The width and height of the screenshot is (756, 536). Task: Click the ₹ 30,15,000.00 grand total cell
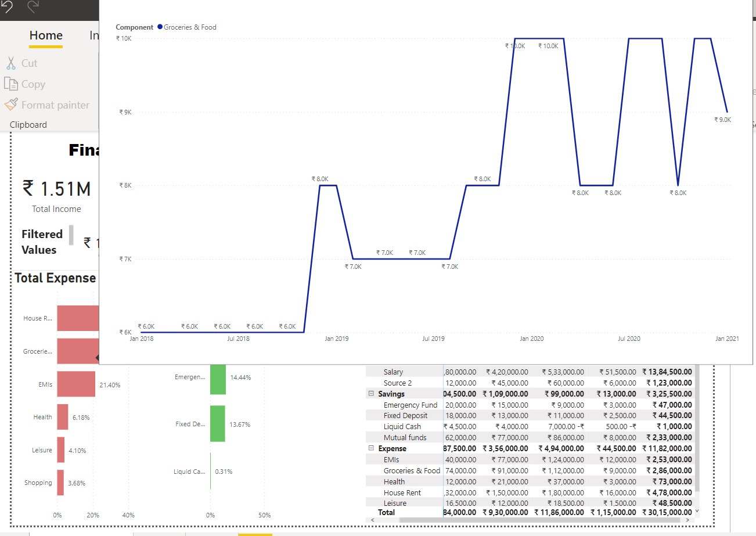click(x=667, y=512)
